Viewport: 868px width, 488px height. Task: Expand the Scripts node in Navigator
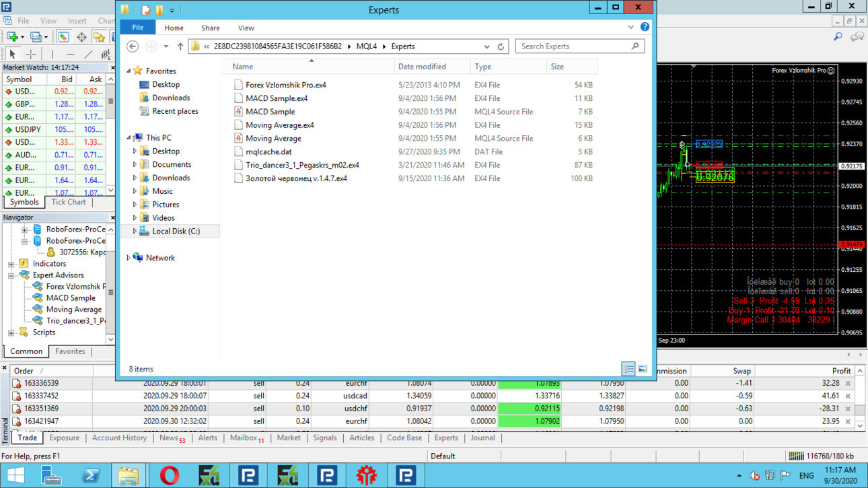click(x=11, y=333)
